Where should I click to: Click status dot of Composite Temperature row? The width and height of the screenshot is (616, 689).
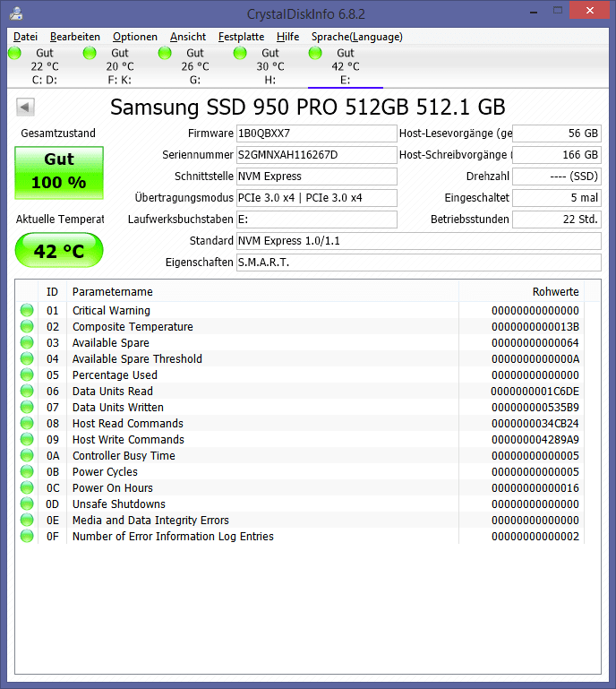click(x=27, y=326)
